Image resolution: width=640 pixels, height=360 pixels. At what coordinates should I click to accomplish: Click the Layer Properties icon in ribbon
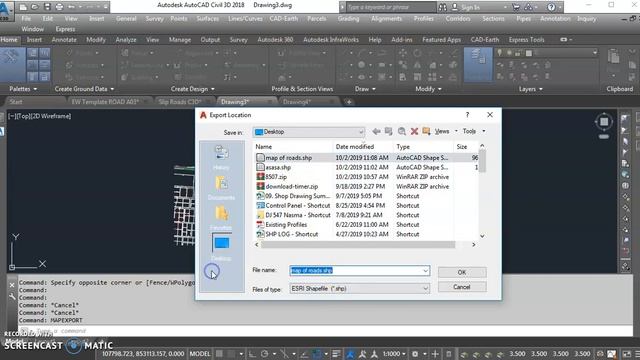point(478,64)
